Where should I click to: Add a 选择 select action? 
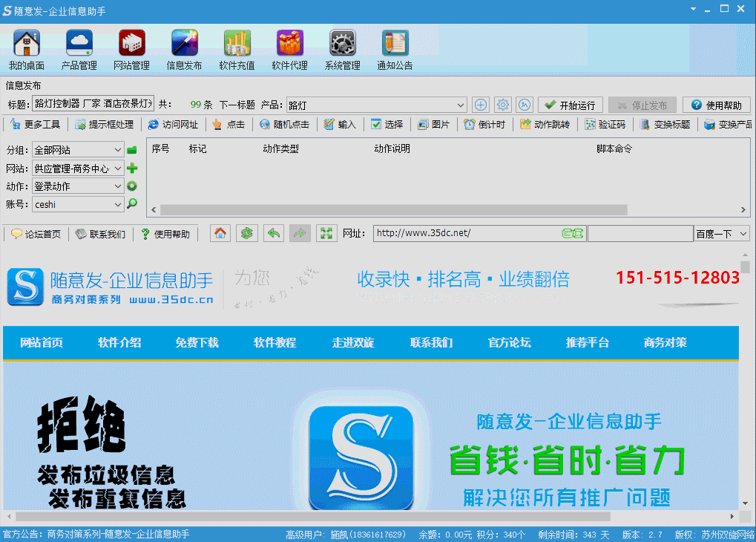pos(387,125)
